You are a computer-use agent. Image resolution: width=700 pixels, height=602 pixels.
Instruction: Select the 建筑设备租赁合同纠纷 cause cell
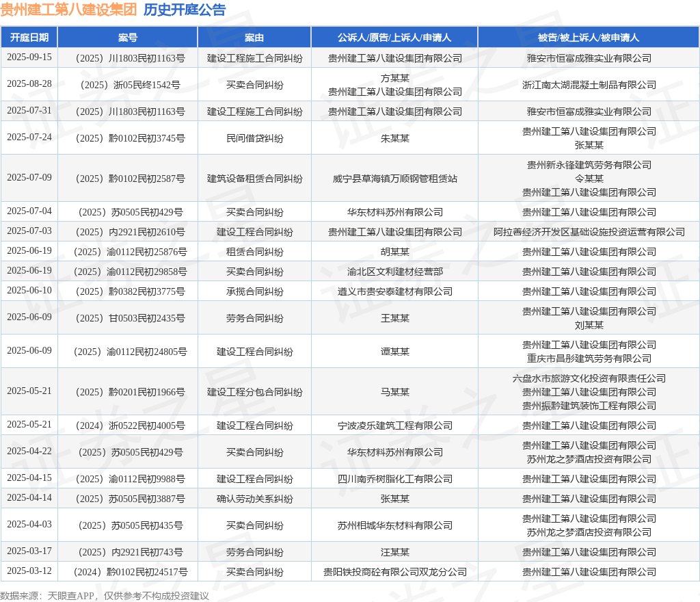point(254,179)
